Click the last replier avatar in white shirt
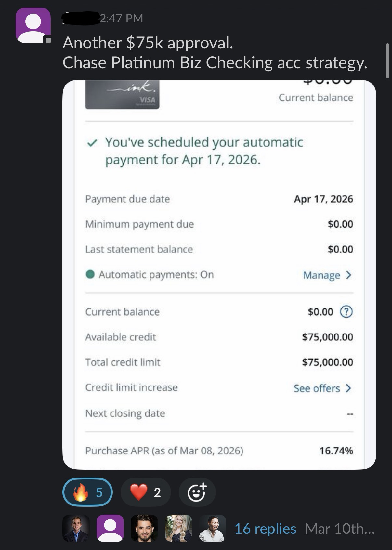Image resolution: width=392 pixels, height=550 pixels. (212, 528)
